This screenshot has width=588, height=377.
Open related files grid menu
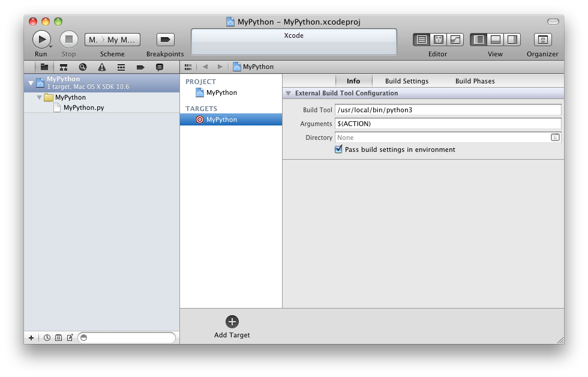click(x=188, y=67)
